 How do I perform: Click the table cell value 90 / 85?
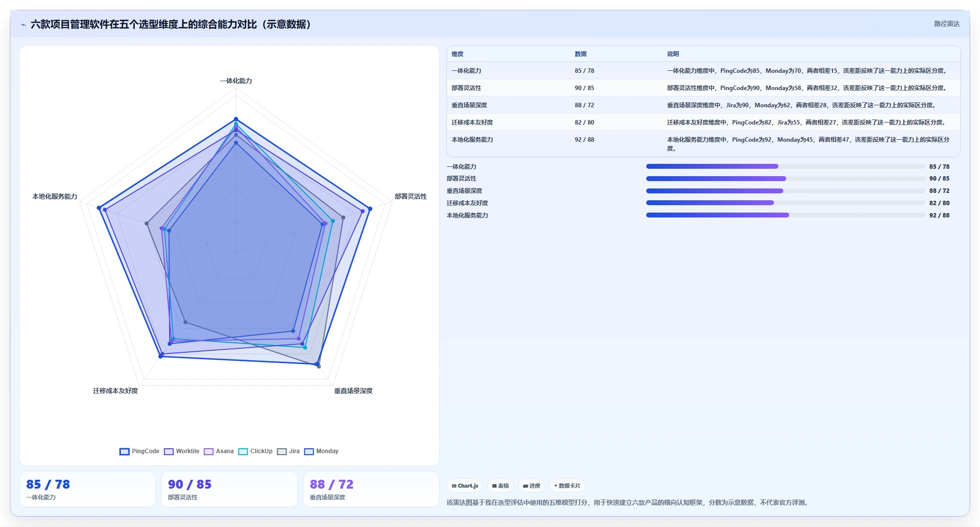pyautogui.click(x=584, y=88)
